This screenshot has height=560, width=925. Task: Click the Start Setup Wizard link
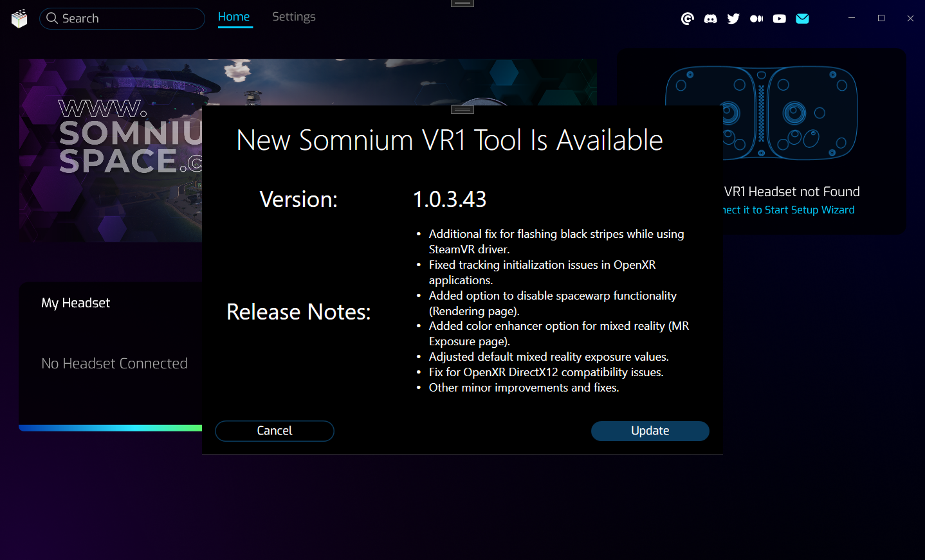789,210
